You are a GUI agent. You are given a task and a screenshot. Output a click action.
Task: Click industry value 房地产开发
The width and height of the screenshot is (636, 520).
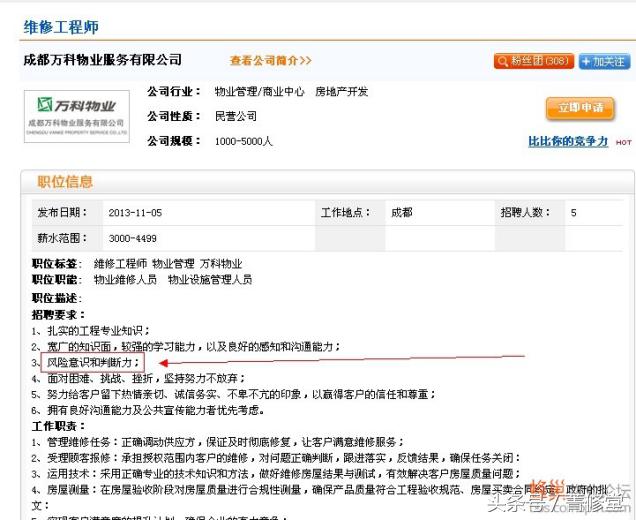(342, 92)
